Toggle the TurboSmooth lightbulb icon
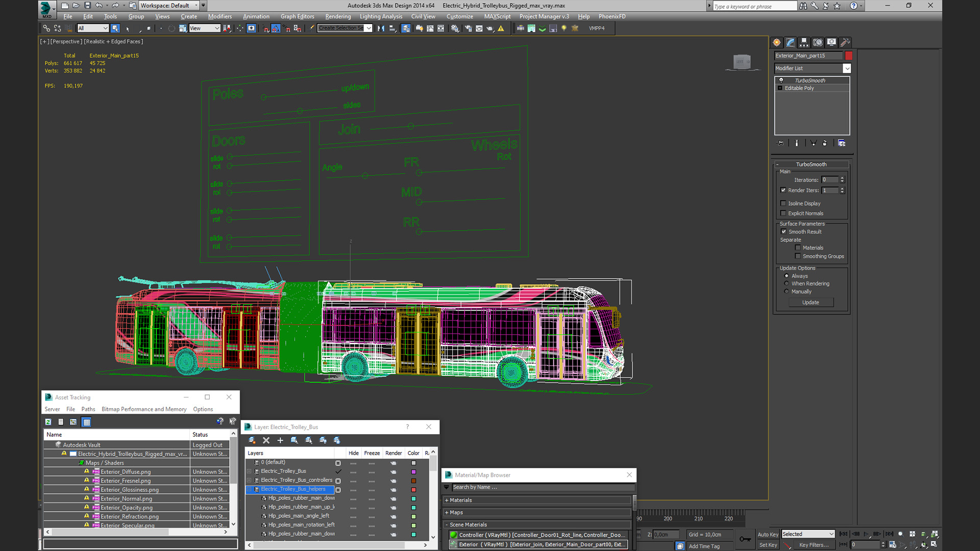The height and width of the screenshot is (551, 980). tap(781, 81)
